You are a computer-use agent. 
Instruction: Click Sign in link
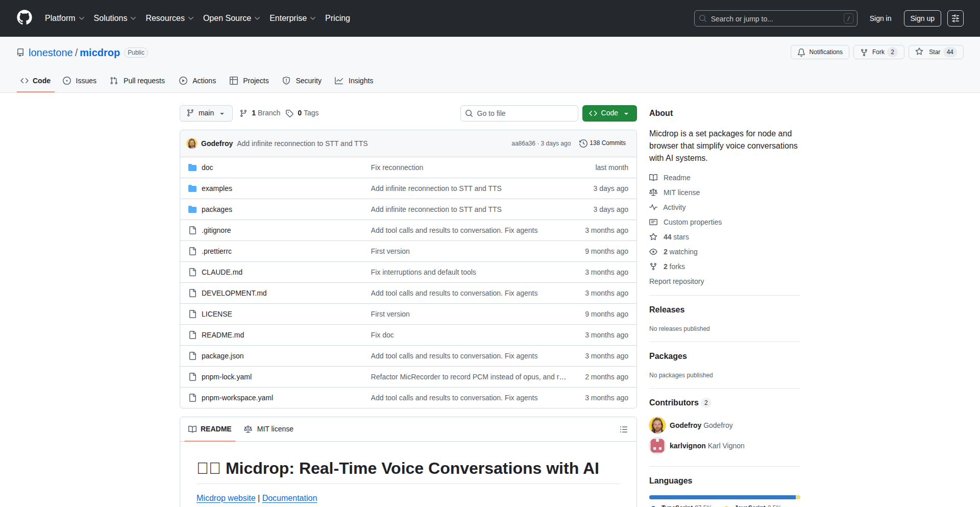pos(880,18)
